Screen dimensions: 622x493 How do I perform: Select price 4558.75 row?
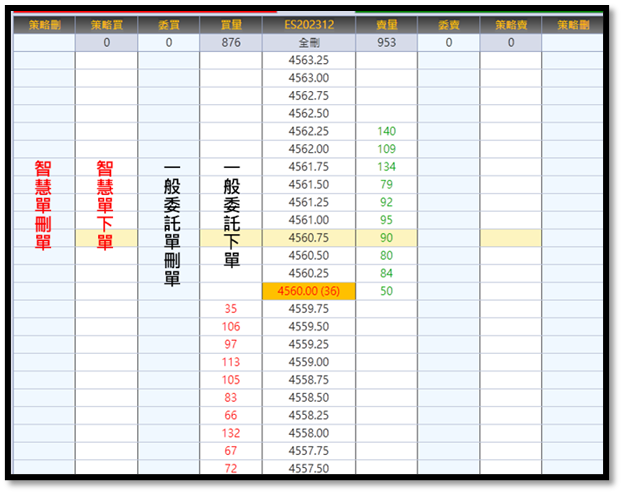309,380
